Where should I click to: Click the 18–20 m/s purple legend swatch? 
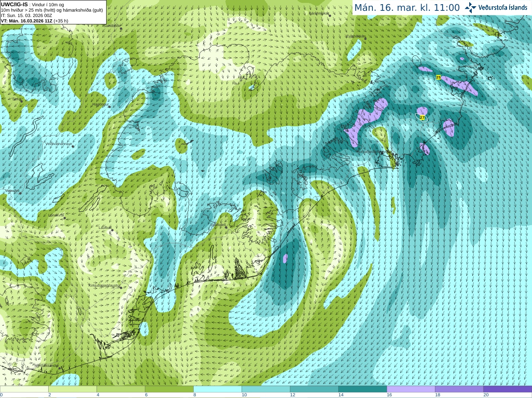pos(459,389)
